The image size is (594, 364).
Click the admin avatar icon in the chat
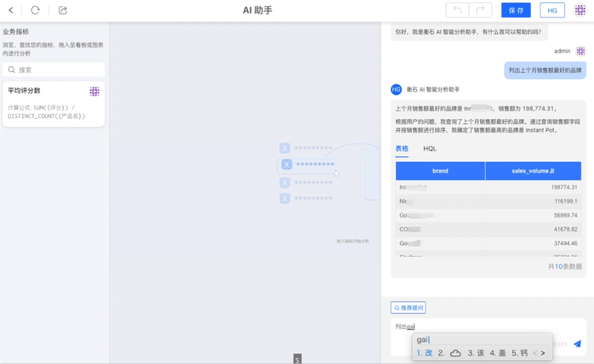(x=581, y=51)
